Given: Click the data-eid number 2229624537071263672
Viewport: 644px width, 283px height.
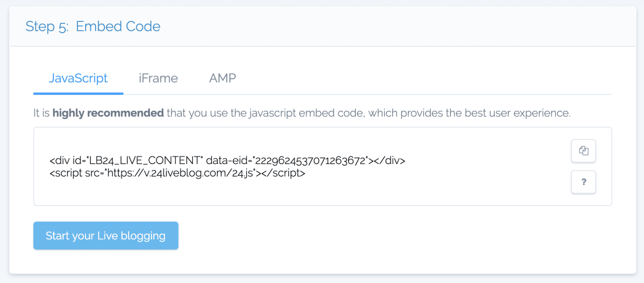Looking at the screenshot, I should point(310,160).
